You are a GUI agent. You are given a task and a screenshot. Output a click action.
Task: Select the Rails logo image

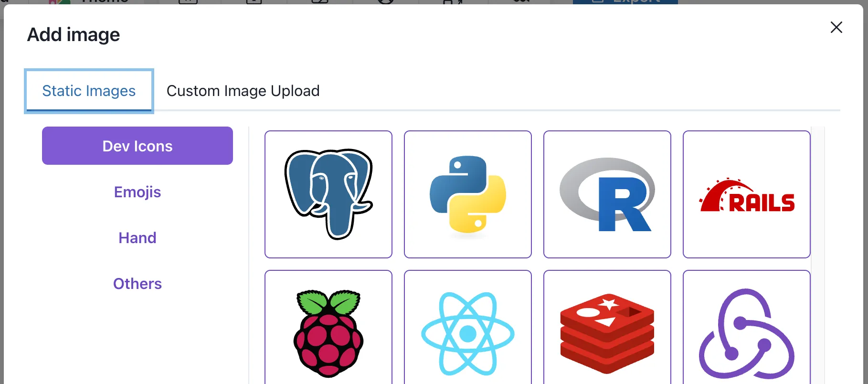747,194
